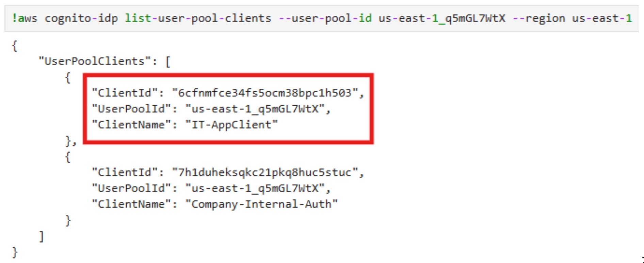Click the opening square bracket after UserPoolClients
Image resolution: width=644 pixels, height=263 pixels.
click(x=167, y=62)
